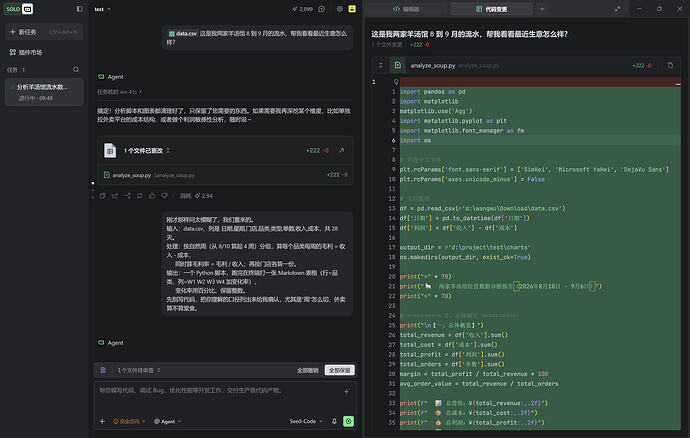The height and width of the screenshot is (438, 690).
Task: Collapse the analyze_soup.py diff section
Action: (x=381, y=66)
